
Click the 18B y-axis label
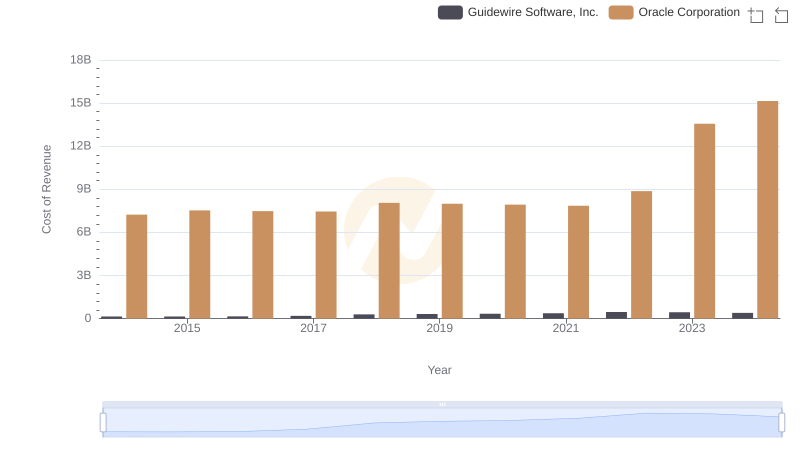[x=81, y=60]
